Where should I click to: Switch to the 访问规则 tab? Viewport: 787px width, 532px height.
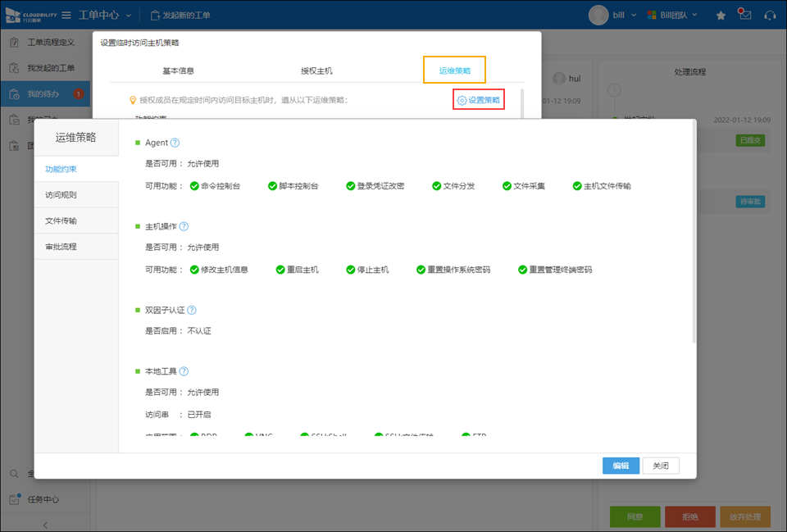(x=76, y=195)
